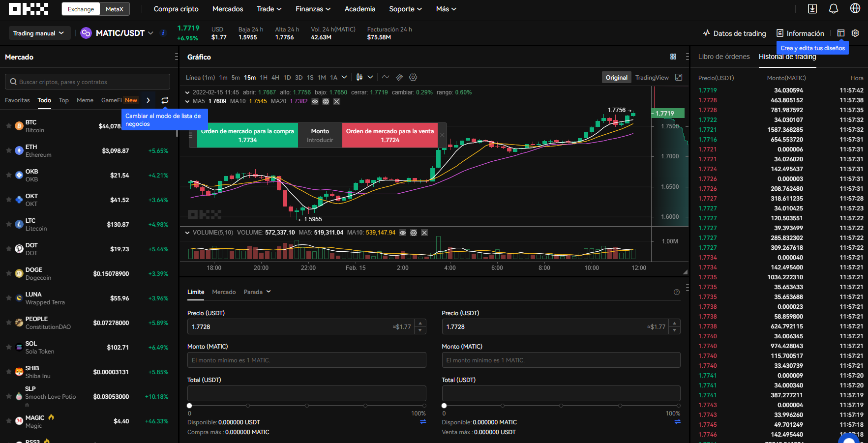The image size is (868, 443).
Task: Select the 1H timeframe
Action: pyautogui.click(x=264, y=77)
